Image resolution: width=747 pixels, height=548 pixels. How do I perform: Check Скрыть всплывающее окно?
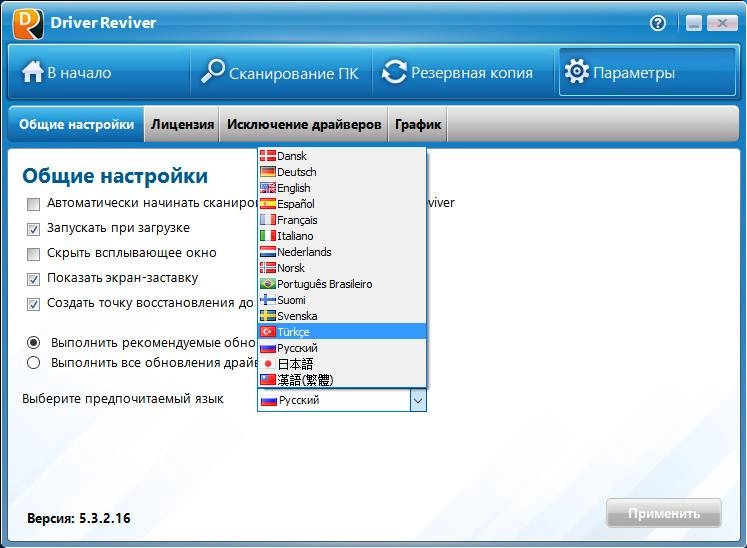click(x=33, y=254)
